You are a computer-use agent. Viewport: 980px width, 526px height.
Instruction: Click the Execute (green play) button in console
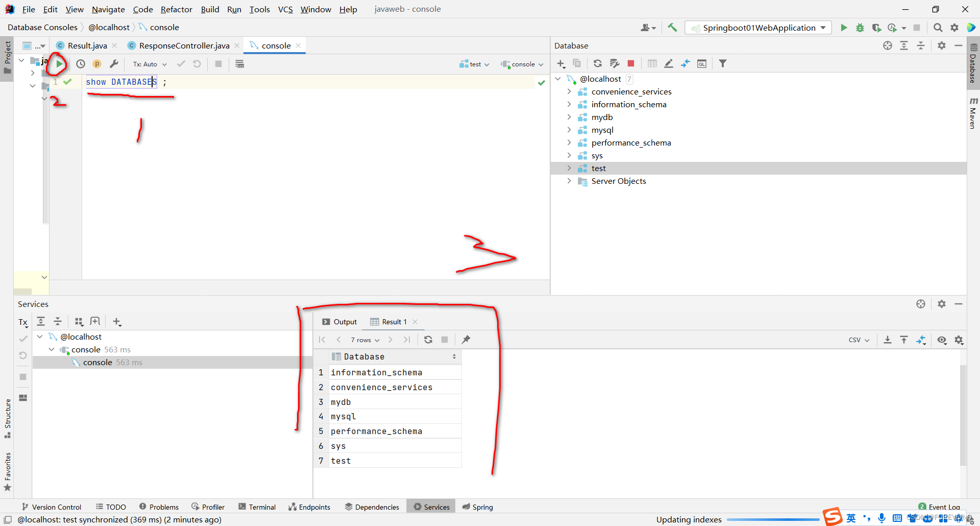[x=60, y=64]
